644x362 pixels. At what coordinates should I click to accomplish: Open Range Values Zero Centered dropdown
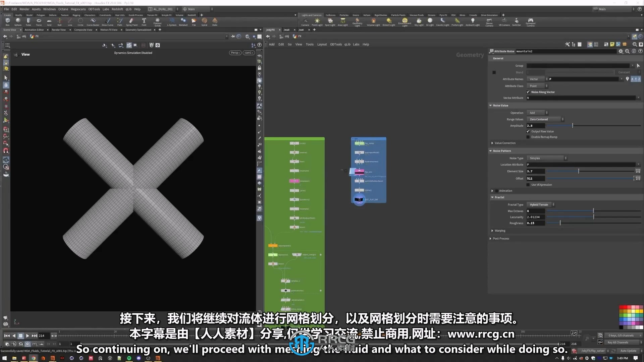[x=545, y=120]
